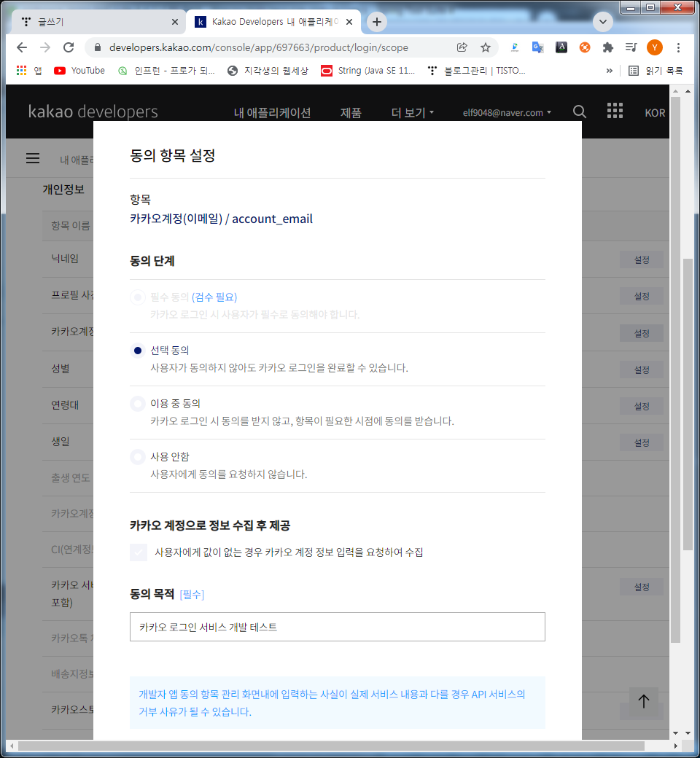Screen dimensions: 700x758
Task: Click the 검수 필요 link
Action: [x=214, y=297]
